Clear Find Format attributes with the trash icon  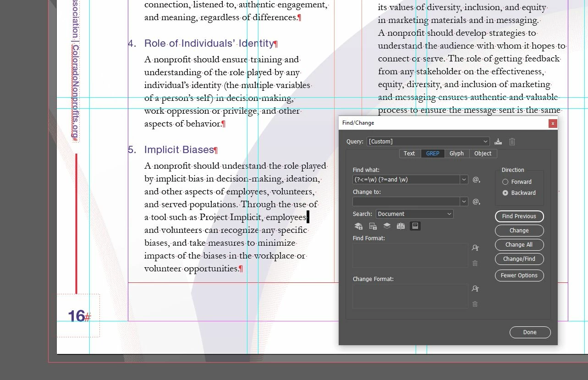(475, 263)
